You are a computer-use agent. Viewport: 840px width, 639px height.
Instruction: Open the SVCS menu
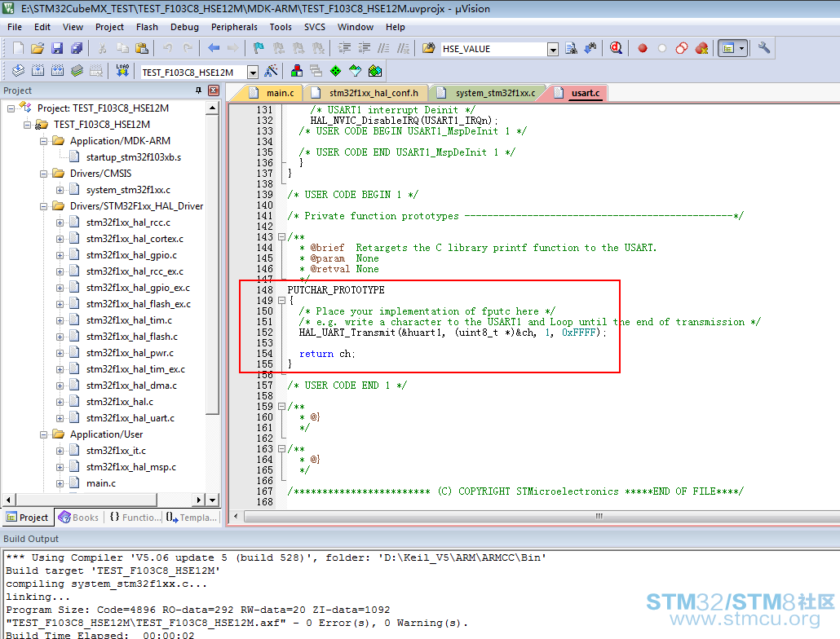(x=315, y=27)
